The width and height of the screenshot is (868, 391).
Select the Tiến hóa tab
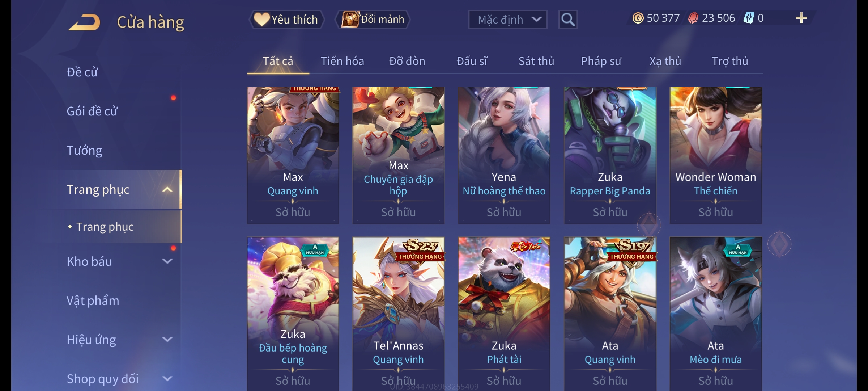point(342,61)
